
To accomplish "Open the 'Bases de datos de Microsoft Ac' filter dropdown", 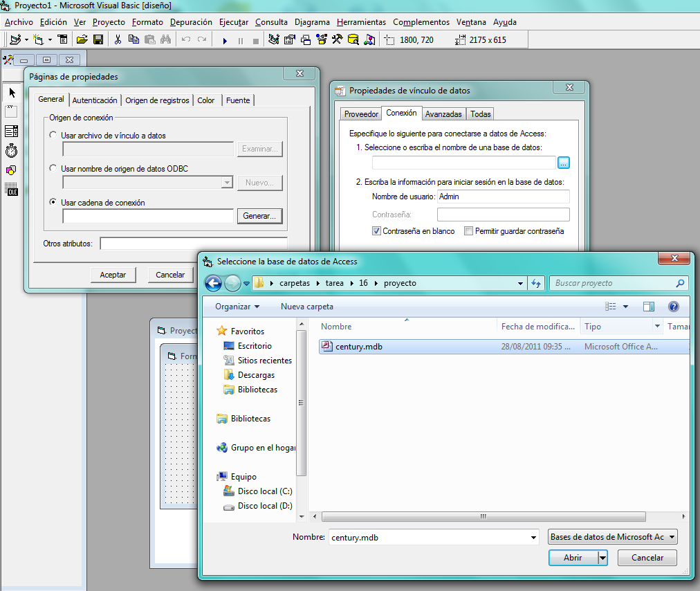I will point(673,536).
